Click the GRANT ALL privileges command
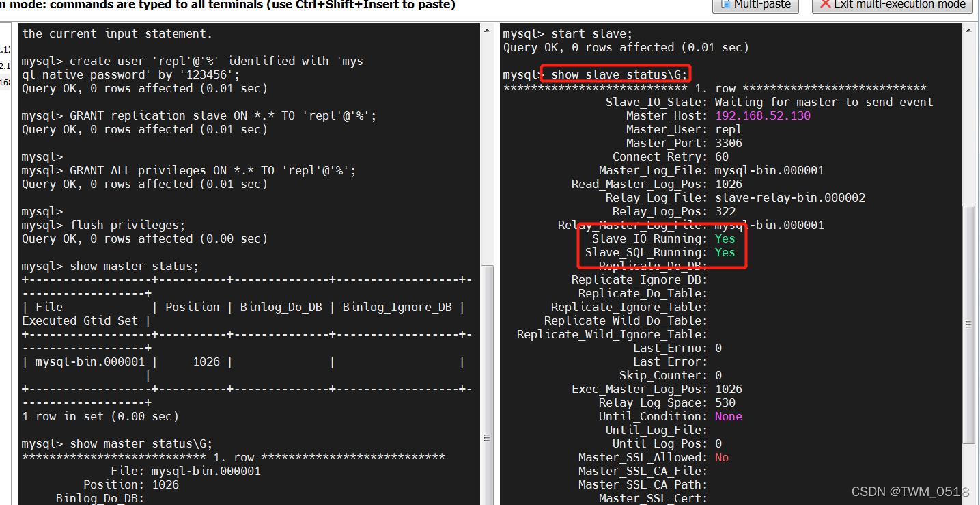Image resolution: width=980 pixels, height=505 pixels. pyautogui.click(x=189, y=170)
